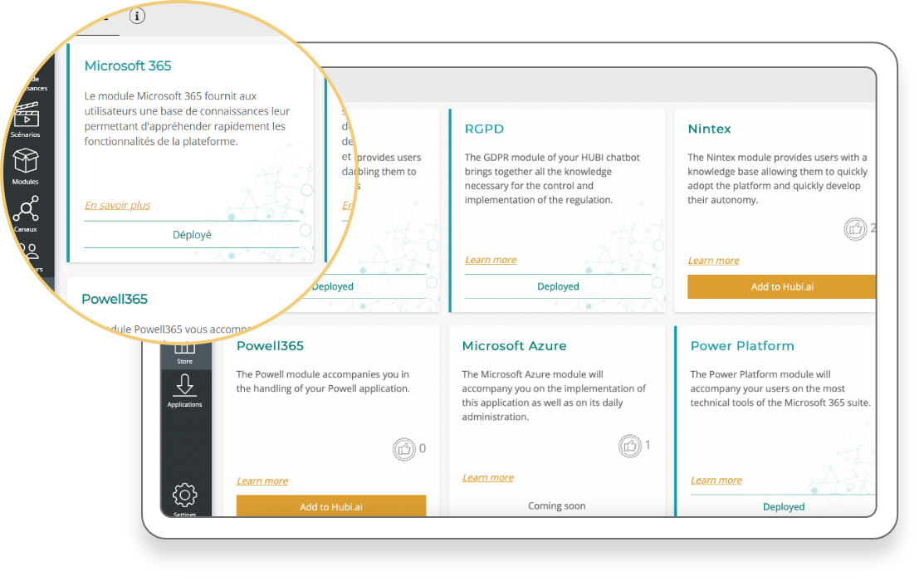Screen dimensions: 924x581
Task: Add Powell365 module to Hubi.ai
Action: click(x=330, y=506)
